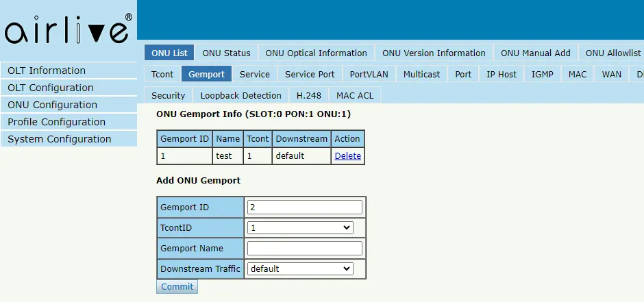Open the WAN sub-tab
644x302 pixels.
pos(612,74)
